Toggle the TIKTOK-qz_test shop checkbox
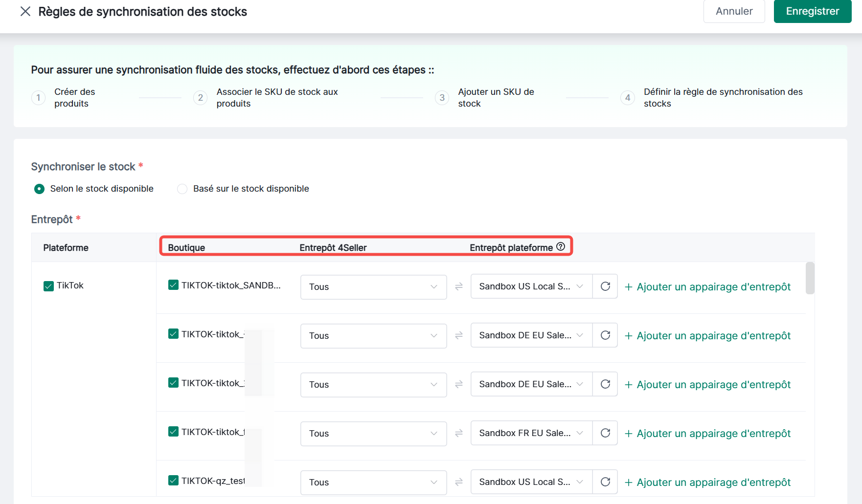 point(173,481)
